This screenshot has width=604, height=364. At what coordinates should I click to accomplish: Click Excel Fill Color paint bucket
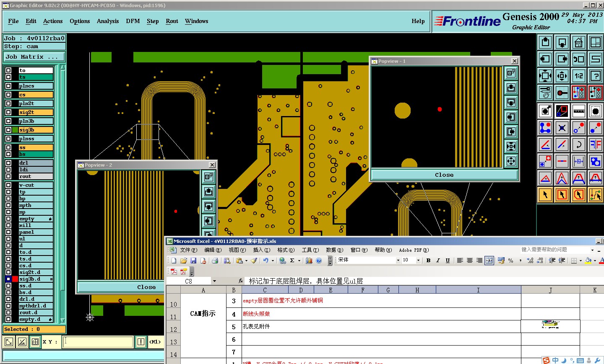click(x=588, y=261)
